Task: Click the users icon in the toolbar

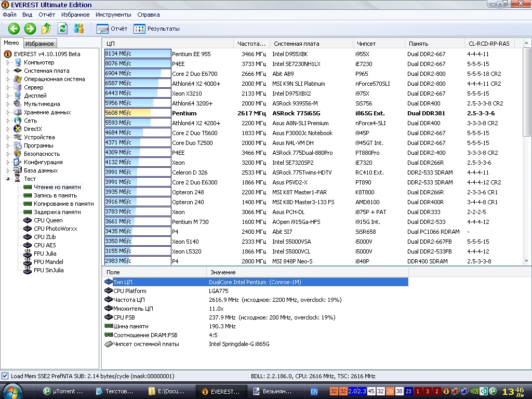Action: point(79,29)
